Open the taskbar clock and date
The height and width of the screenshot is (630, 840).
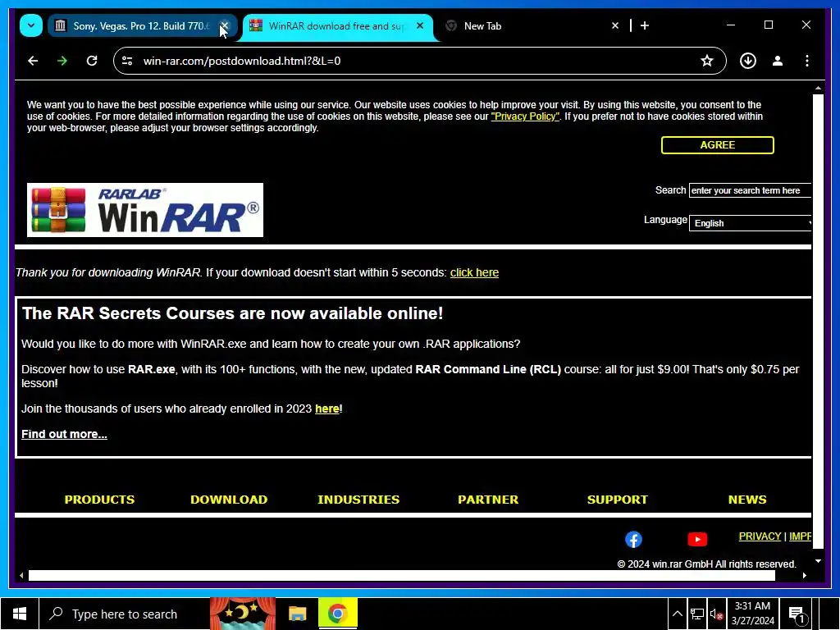(752, 614)
